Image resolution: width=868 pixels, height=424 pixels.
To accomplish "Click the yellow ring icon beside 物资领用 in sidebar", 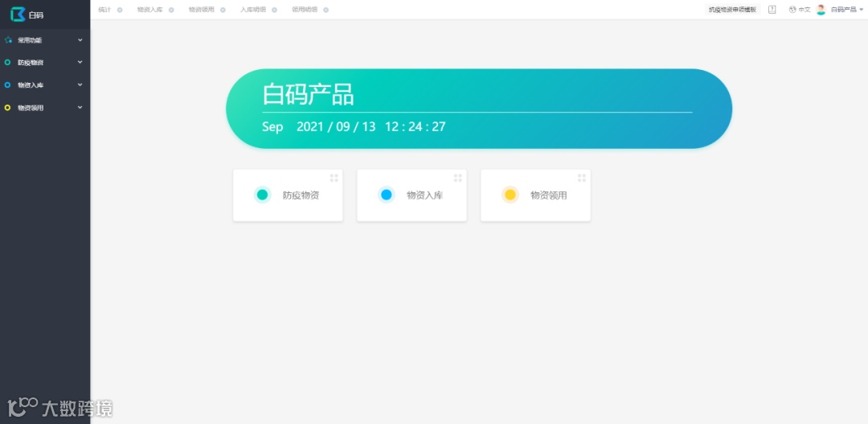I will click(7, 108).
